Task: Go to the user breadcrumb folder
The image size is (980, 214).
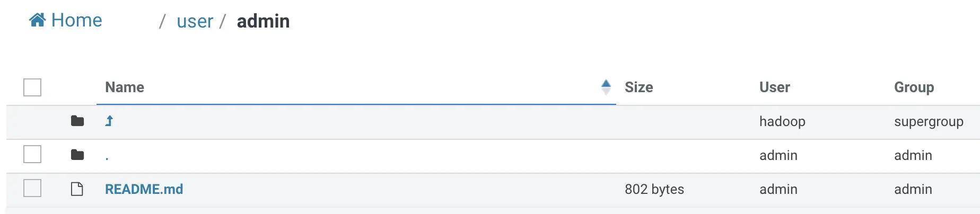Action: 195,21
